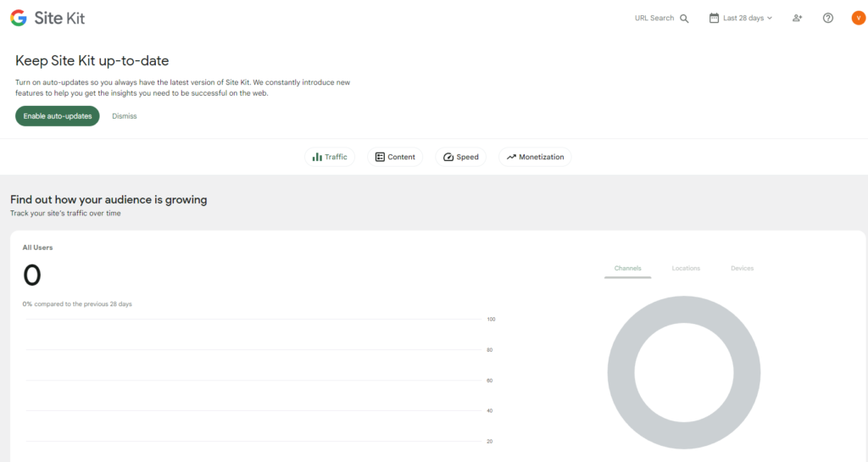Image resolution: width=868 pixels, height=462 pixels.
Task: Click the Find out how audience heading
Action: click(108, 200)
